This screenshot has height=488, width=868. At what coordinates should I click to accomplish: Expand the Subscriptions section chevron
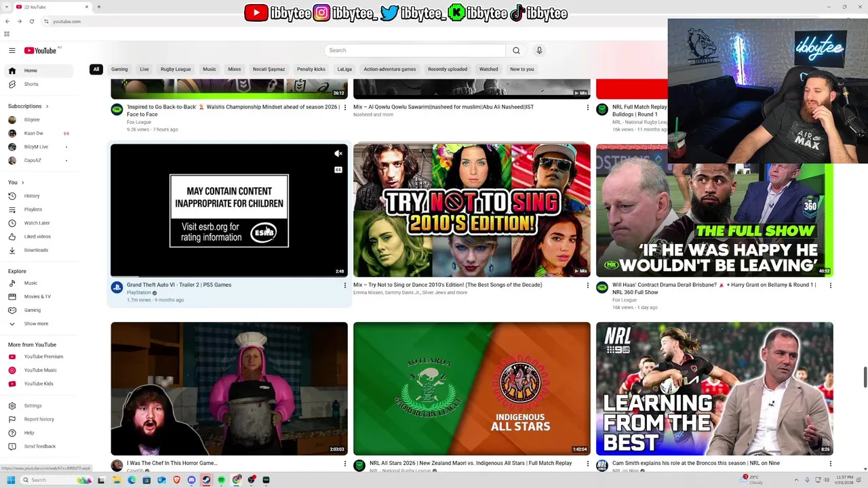47,106
